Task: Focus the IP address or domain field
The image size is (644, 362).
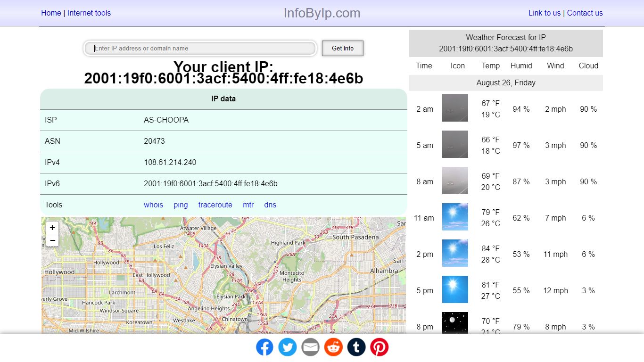Action: 200,48
